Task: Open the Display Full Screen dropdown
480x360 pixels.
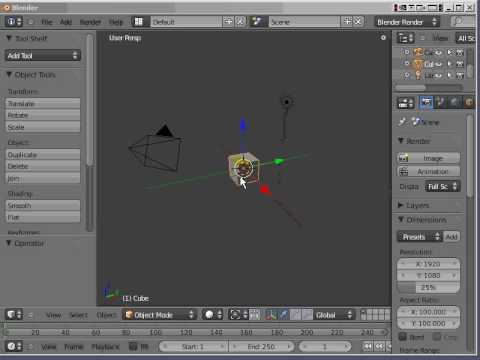Action: [x=443, y=187]
